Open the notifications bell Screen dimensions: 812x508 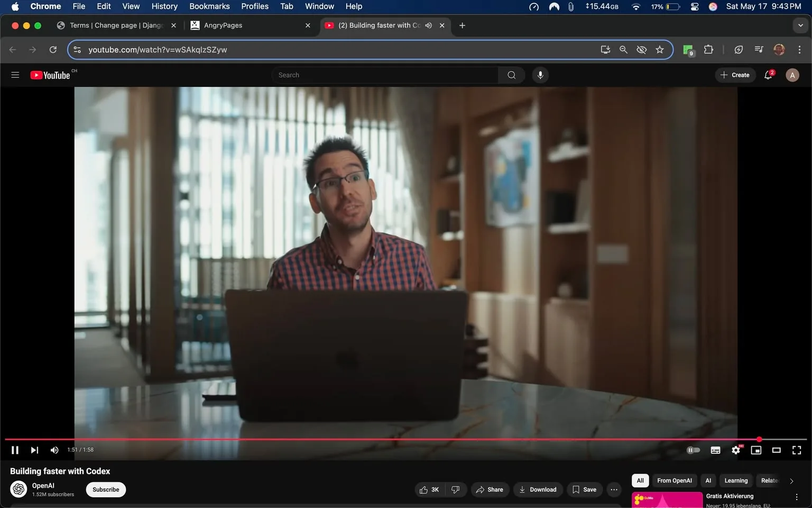(767, 75)
